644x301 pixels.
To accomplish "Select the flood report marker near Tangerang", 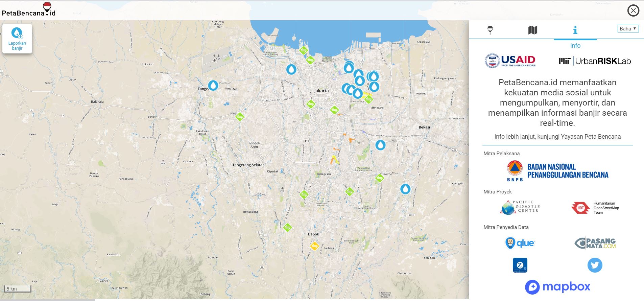I will (x=213, y=85).
